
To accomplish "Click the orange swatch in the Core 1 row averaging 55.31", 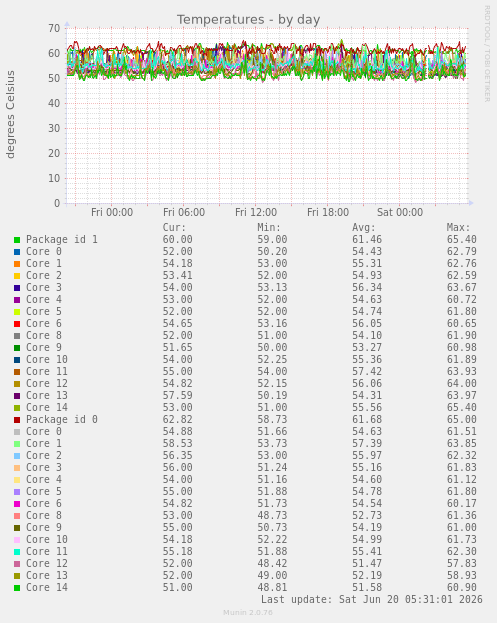I will pos(17,264).
